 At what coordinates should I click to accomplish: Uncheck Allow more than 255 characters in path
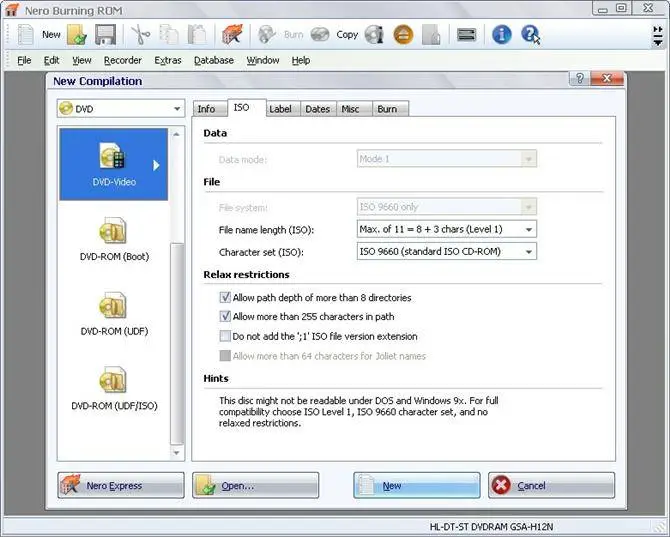(225, 316)
